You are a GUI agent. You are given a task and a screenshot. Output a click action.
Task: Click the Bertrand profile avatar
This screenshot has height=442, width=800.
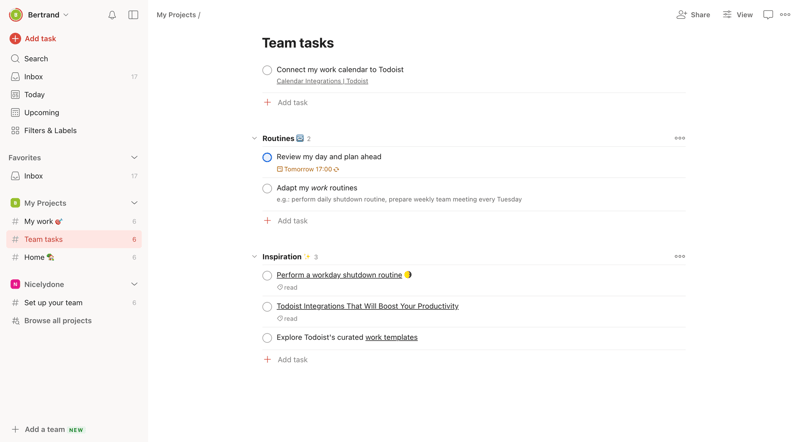point(16,15)
